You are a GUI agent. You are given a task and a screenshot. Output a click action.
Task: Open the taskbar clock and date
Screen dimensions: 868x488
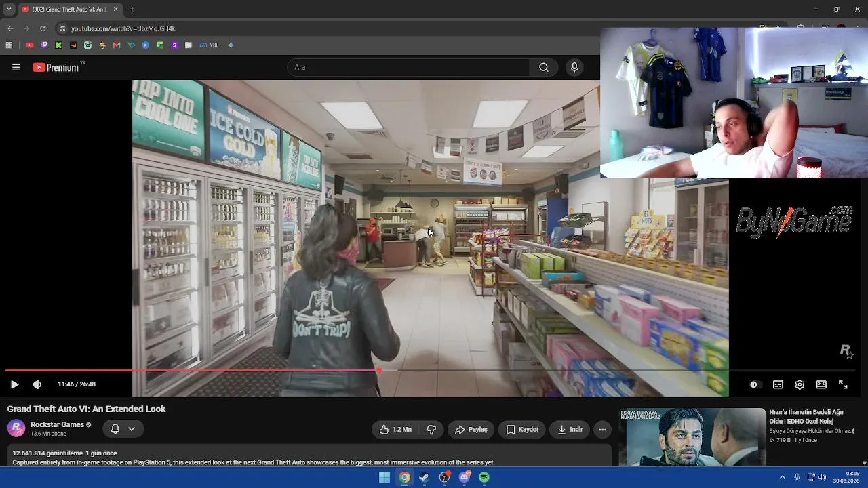pyautogui.click(x=847, y=477)
